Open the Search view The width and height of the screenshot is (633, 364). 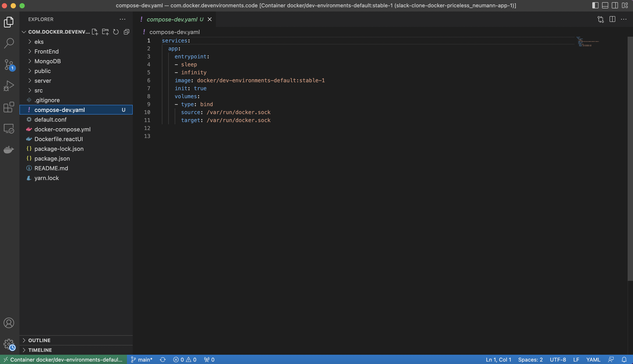pyautogui.click(x=9, y=43)
